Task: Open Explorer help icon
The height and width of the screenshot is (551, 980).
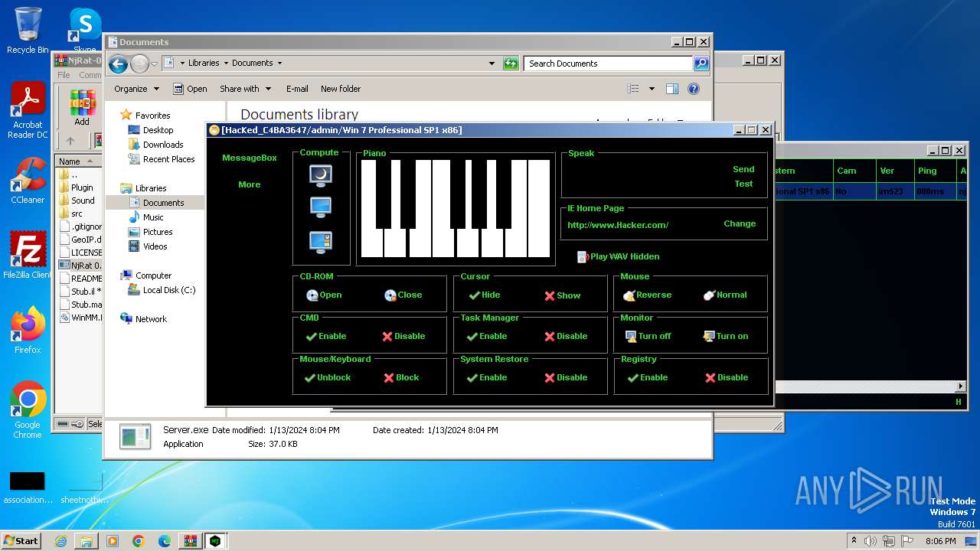Action: point(694,89)
